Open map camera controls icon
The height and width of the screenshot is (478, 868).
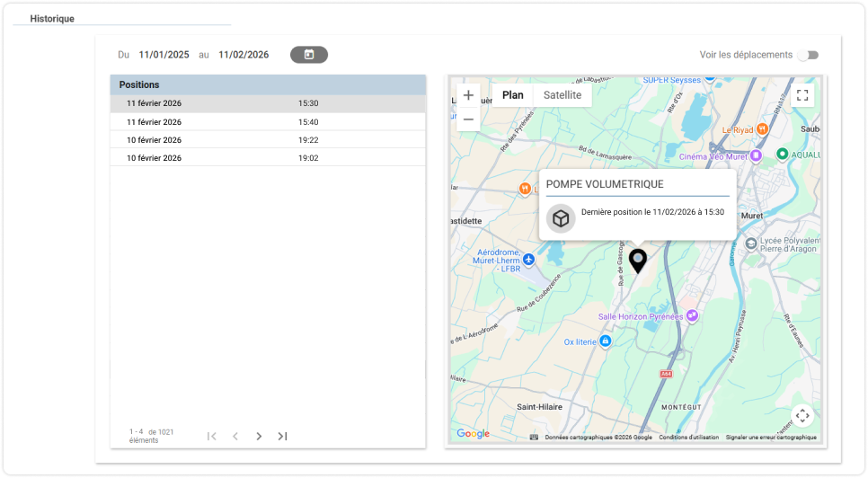pyautogui.click(x=802, y=415)
